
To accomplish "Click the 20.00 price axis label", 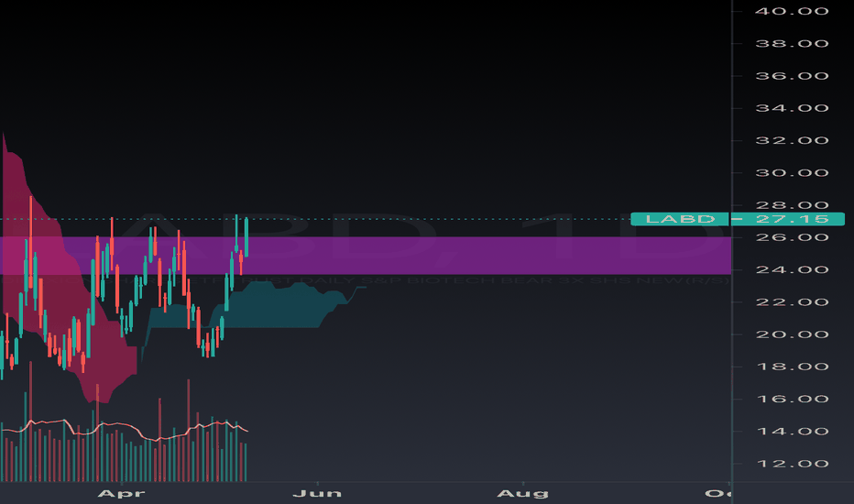I will pyautogui.click(x=792, y=334).
